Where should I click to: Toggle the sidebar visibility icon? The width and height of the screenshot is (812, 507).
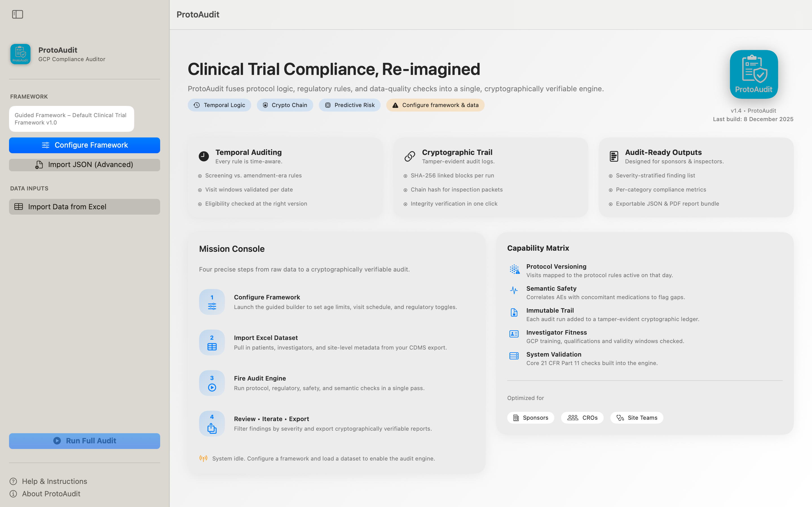point(18,14)
